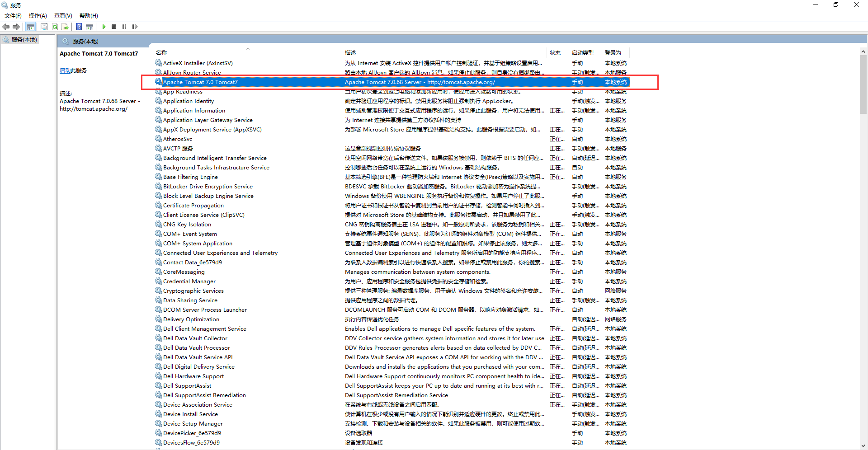The width and height of the screenshot is (868, 450).
Task: Click the gear icon beside Base Filtering Engine
Action: (x=159, y=177)
